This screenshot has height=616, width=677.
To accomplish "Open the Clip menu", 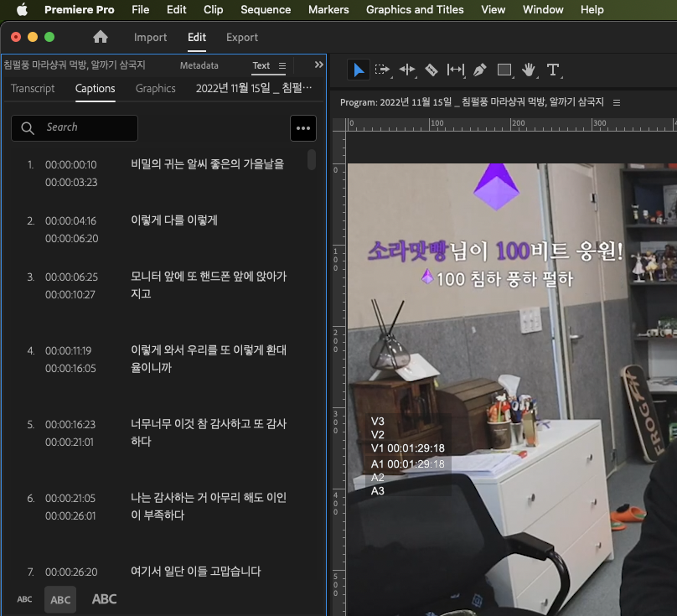I will [x=214, y=9].
